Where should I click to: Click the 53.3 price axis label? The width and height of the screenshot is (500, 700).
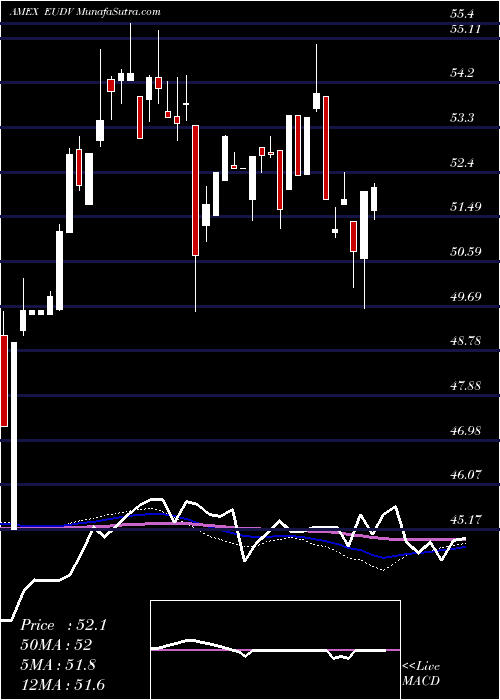click(462, 118)
